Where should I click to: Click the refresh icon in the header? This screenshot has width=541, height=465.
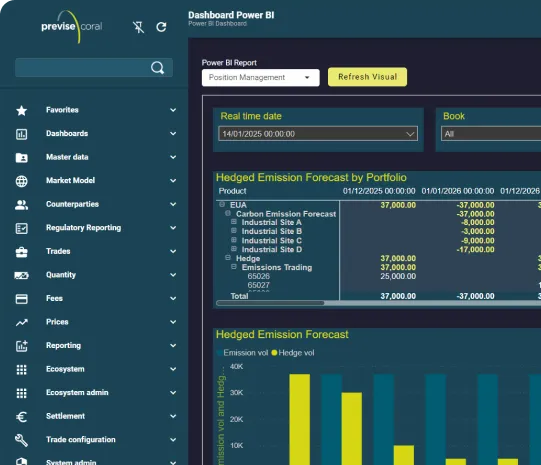(x=161, y=27)
